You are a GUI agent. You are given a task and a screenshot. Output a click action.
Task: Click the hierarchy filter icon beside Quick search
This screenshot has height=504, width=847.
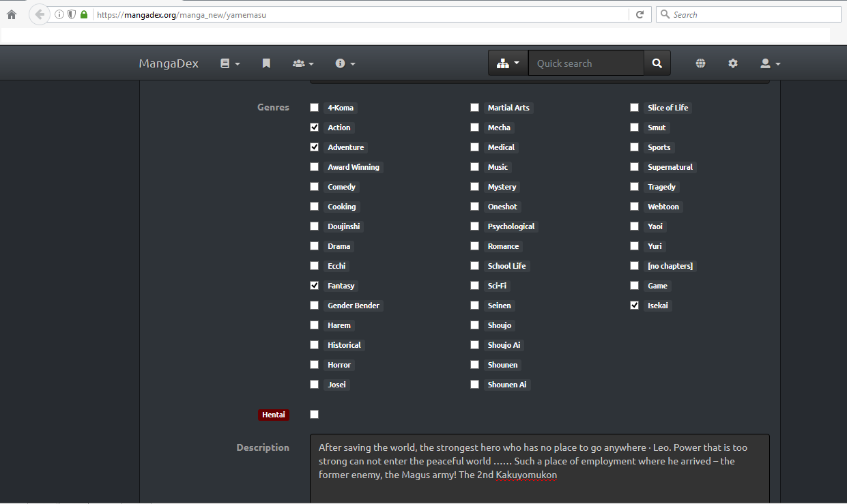pyautogui.click(x=502, y=62)
